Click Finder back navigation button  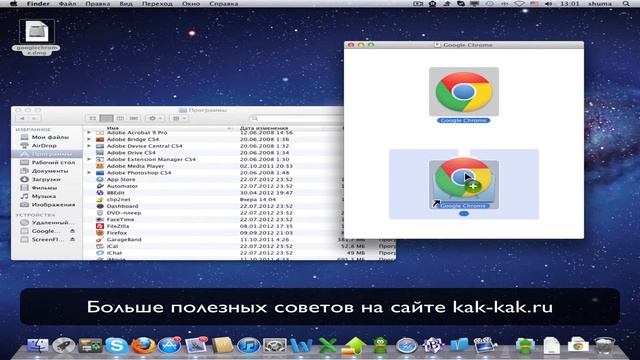pyautogui.click(x=22, y=118)
